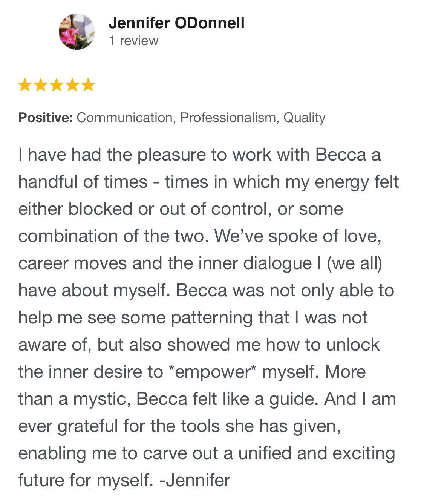This screenshot has height=504, width=424.
Task: Click the reviewer name Jennifer ODonnell
Action: 176,23
